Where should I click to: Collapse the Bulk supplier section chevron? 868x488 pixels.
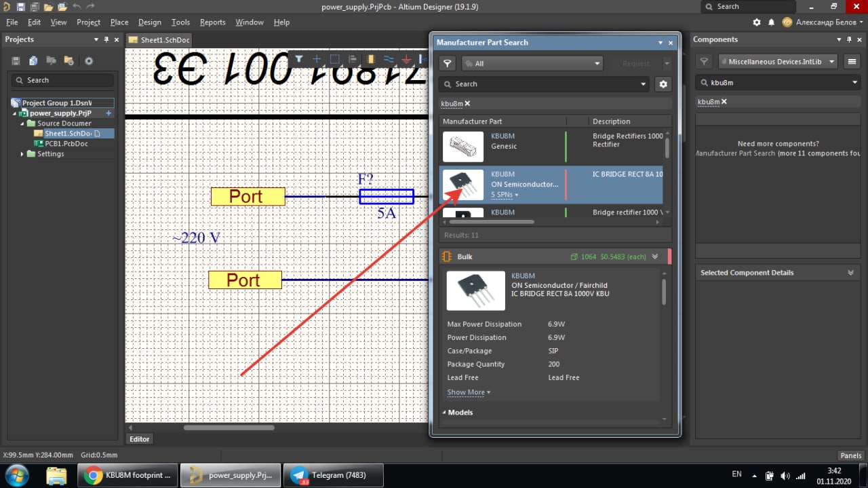655,257
